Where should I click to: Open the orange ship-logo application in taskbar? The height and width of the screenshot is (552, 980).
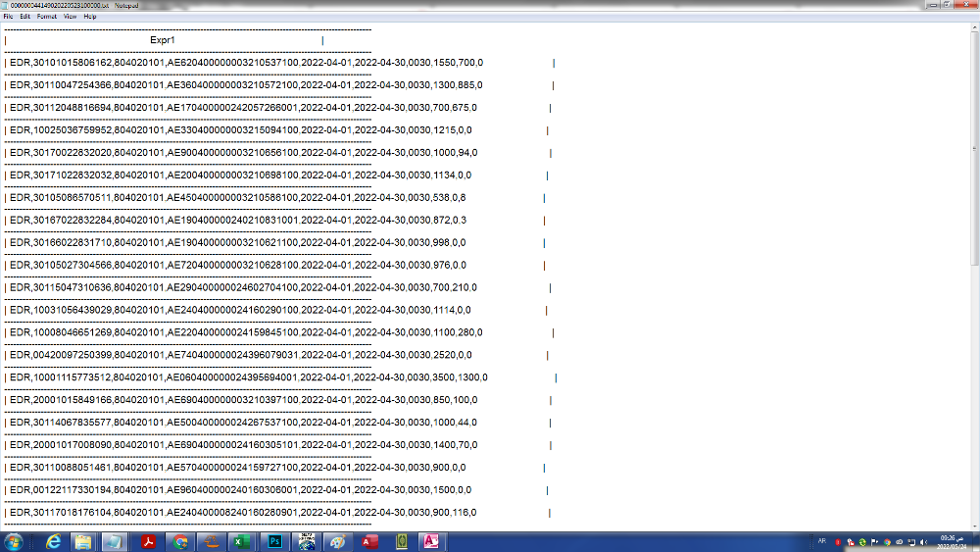(212, 541)
